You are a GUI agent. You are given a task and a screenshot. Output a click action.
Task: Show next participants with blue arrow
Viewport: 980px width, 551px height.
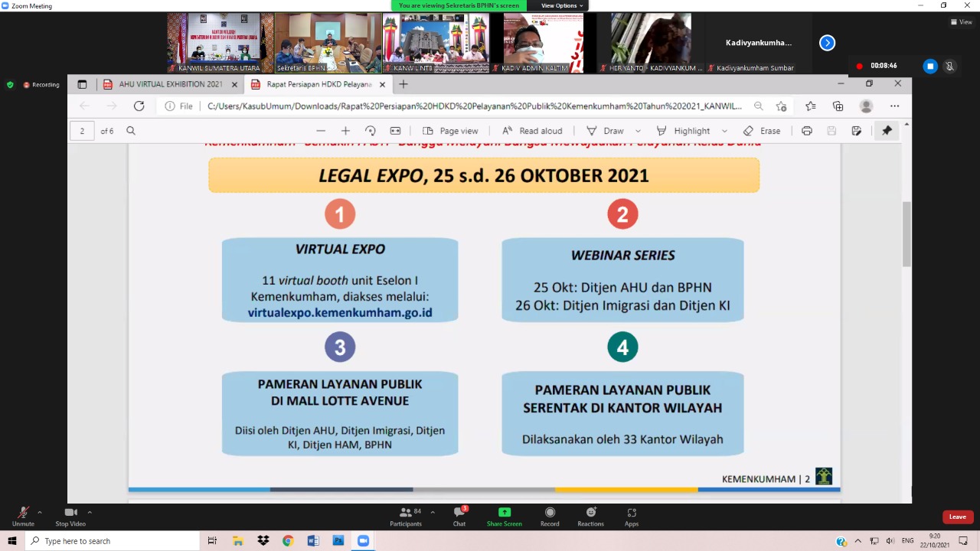(827, 43)
